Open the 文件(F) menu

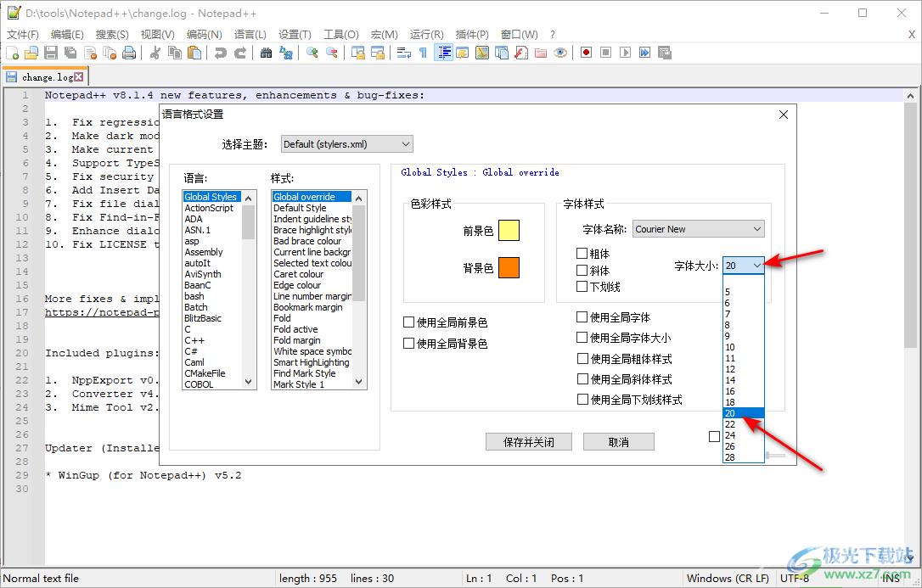pos(22,35)
